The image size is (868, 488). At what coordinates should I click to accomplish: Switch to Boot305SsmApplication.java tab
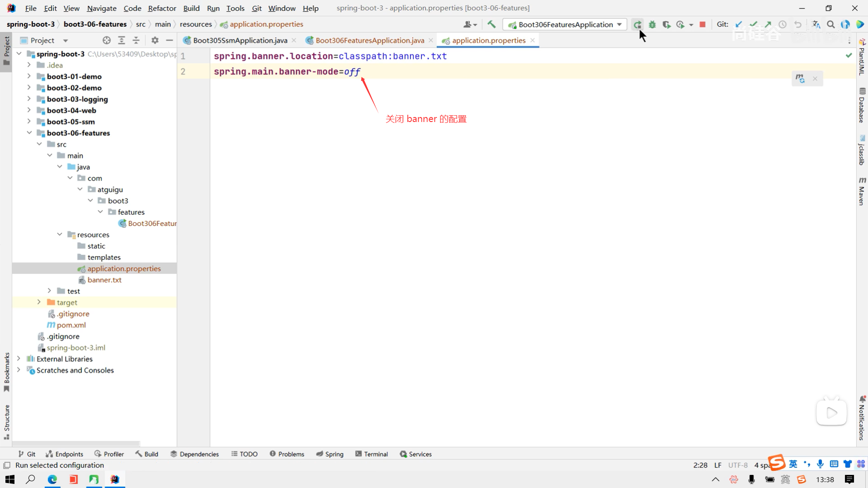tap(240, 40)
